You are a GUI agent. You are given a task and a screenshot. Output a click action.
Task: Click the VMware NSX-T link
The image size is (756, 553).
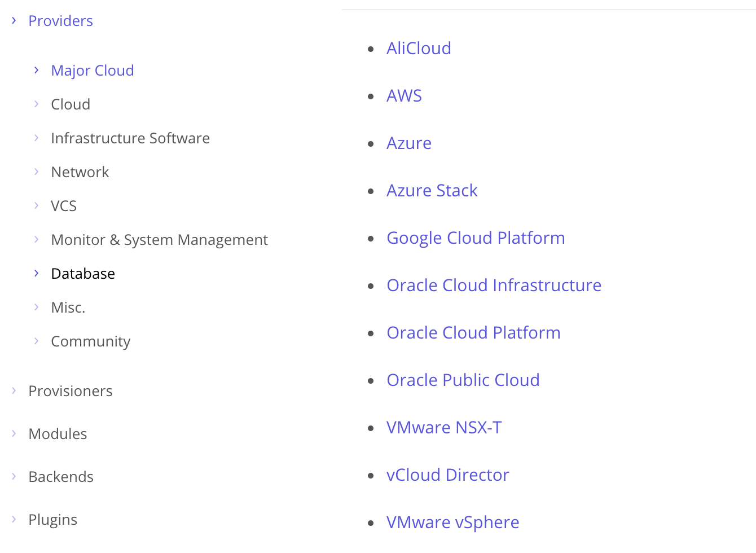point(444,428)
